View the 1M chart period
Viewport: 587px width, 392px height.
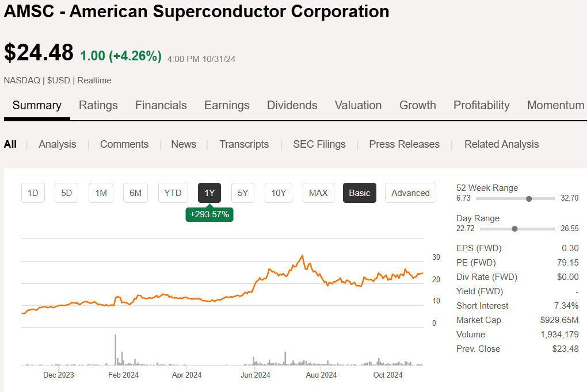[101, 193]
